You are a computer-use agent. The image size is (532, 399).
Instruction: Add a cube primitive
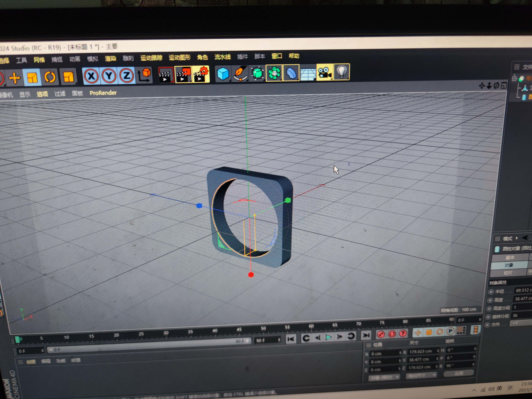click(223, 74)
